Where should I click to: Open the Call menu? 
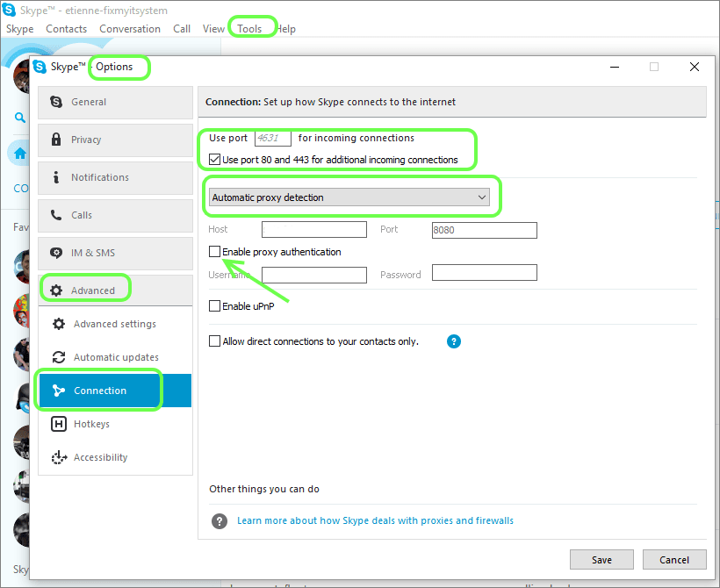[182, 29]
